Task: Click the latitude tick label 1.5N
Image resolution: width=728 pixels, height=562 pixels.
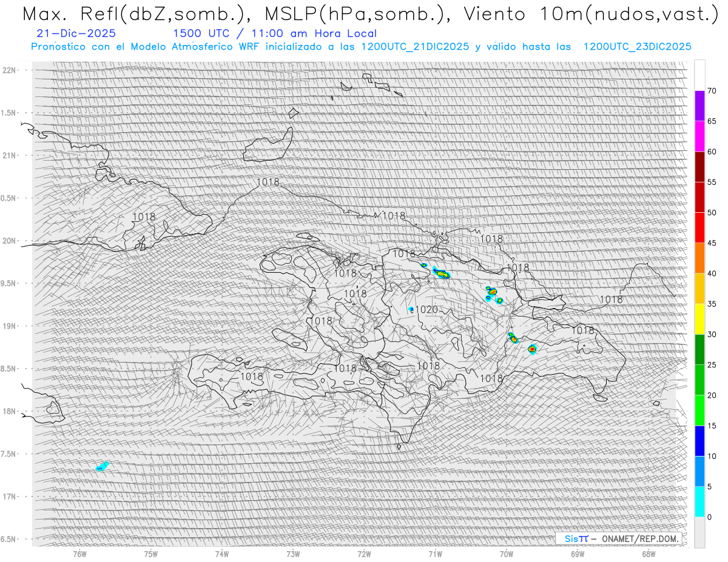Action: tap(9, 113)
